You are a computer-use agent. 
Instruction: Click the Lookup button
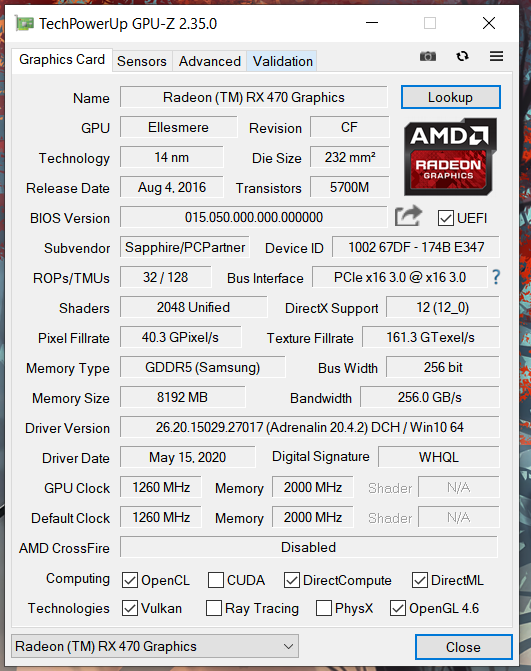(x=451, y=97)
